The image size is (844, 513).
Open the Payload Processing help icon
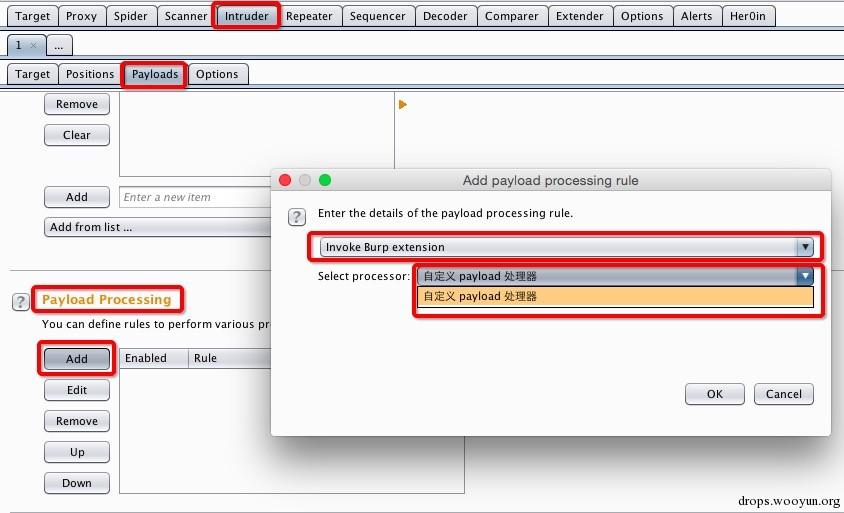tap(20, 301)
